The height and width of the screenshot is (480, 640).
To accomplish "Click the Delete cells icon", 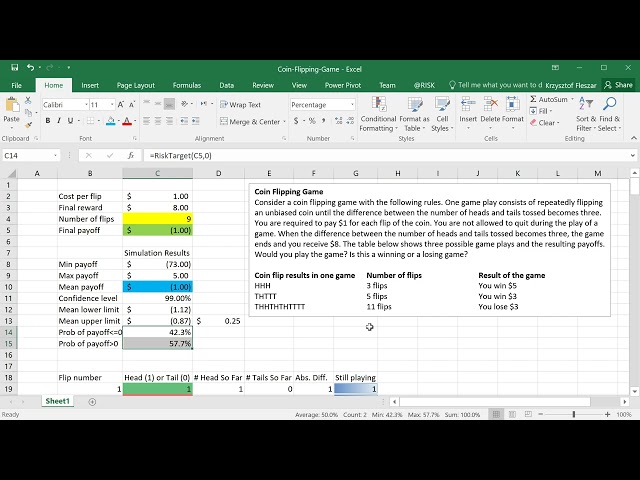I will 490,104.
